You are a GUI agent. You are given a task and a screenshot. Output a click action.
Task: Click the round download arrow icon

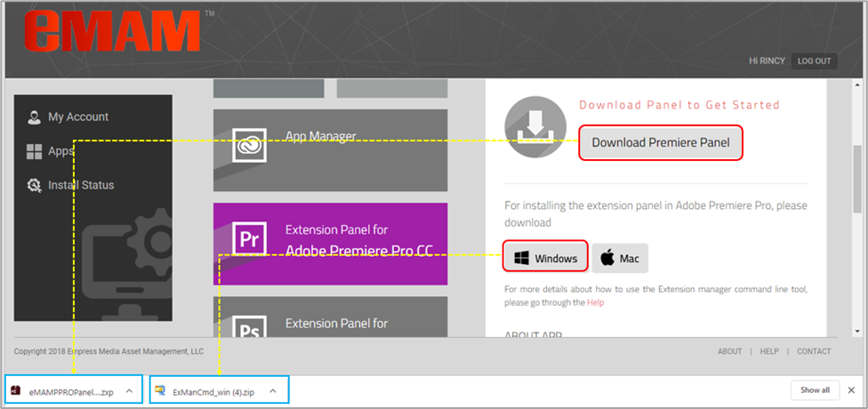[x=535, y=127]
